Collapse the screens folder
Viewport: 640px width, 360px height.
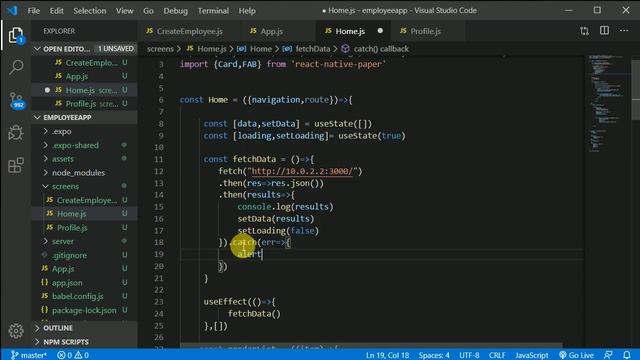coord(84,186)
